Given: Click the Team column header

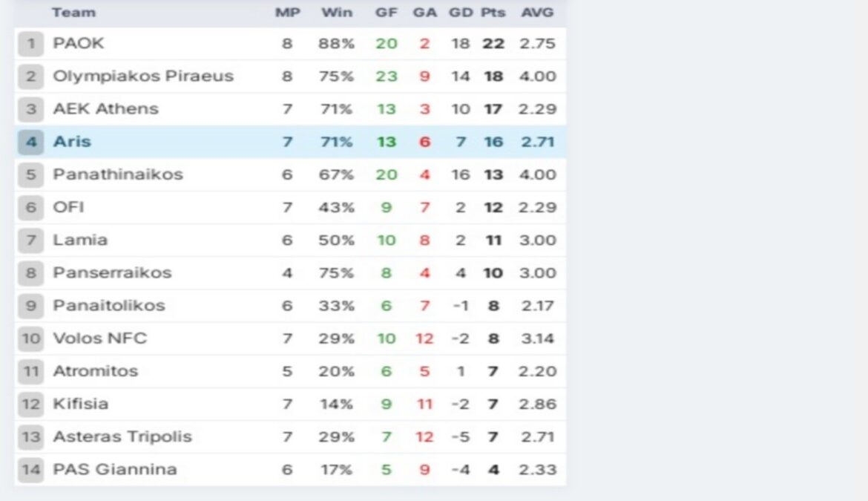Looking at the screenshot, I should pyautogui.click(x=73, y=13).
